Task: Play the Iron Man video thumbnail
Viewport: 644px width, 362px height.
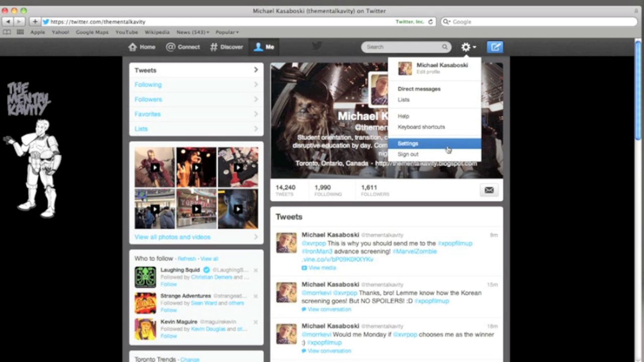Action: tap(155, 168)
